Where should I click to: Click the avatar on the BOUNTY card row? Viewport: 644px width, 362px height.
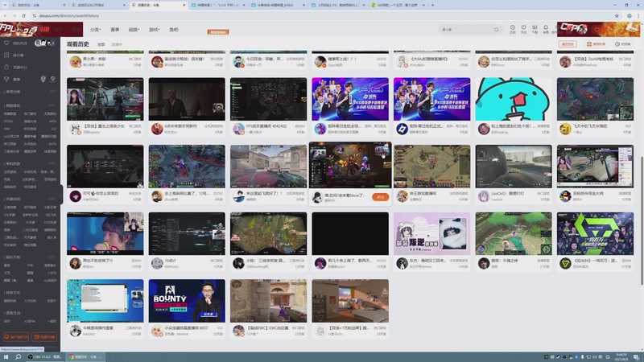(157, 331)
